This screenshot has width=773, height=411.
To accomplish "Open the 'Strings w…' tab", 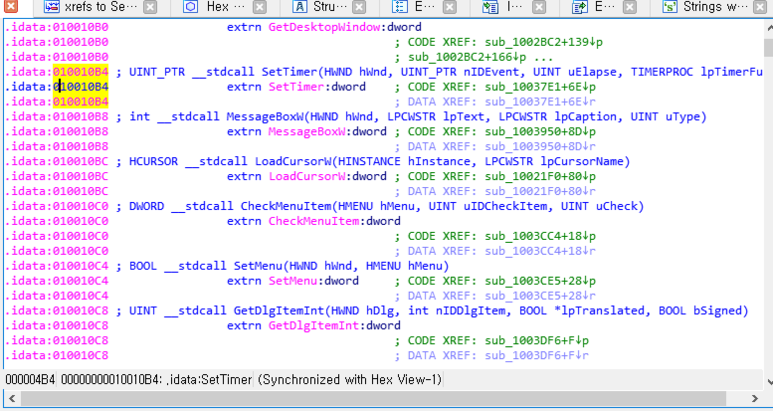I will click(716, 7).
